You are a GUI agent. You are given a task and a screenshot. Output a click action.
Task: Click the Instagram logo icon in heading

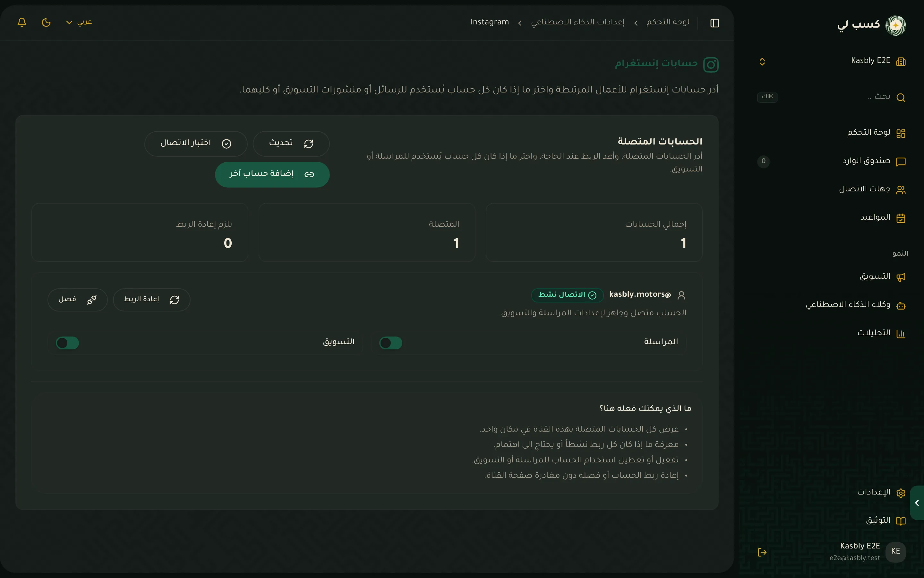(711, 65)
